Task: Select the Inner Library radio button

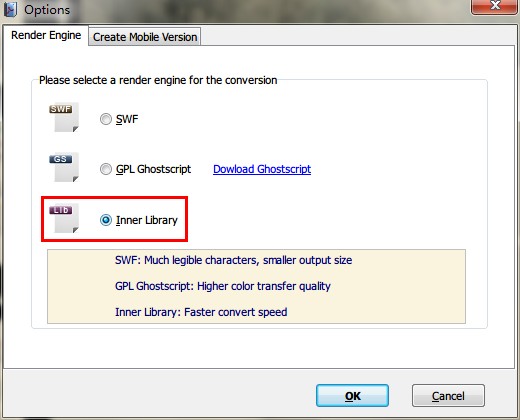Action: (106, 220)
